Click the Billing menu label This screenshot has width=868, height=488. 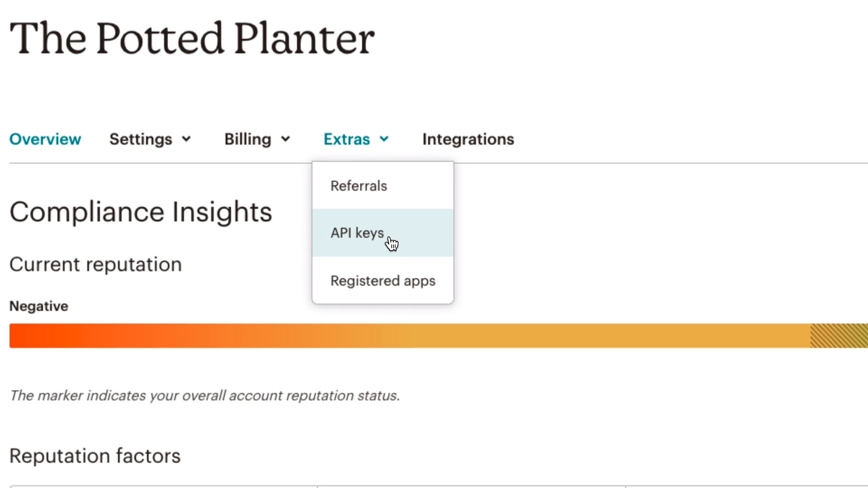248,139
